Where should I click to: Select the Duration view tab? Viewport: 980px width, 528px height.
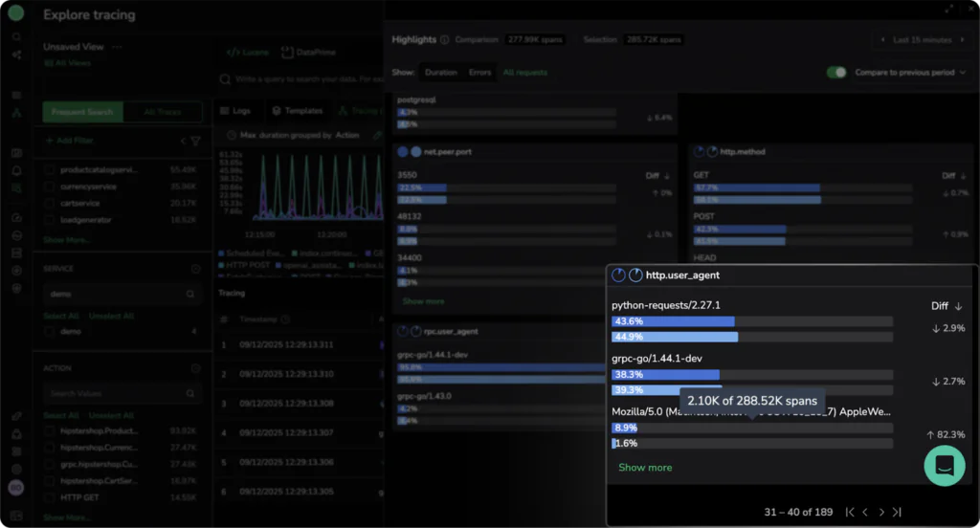click(x=440, y=73)
